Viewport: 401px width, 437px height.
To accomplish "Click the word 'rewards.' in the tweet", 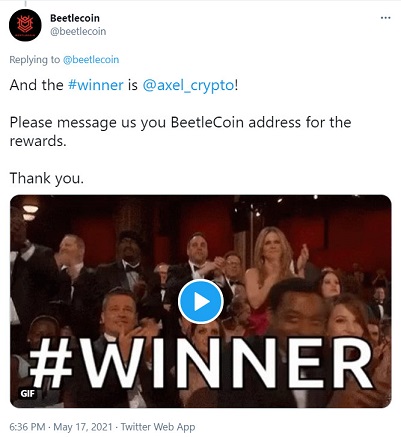I will coord(38,141).
